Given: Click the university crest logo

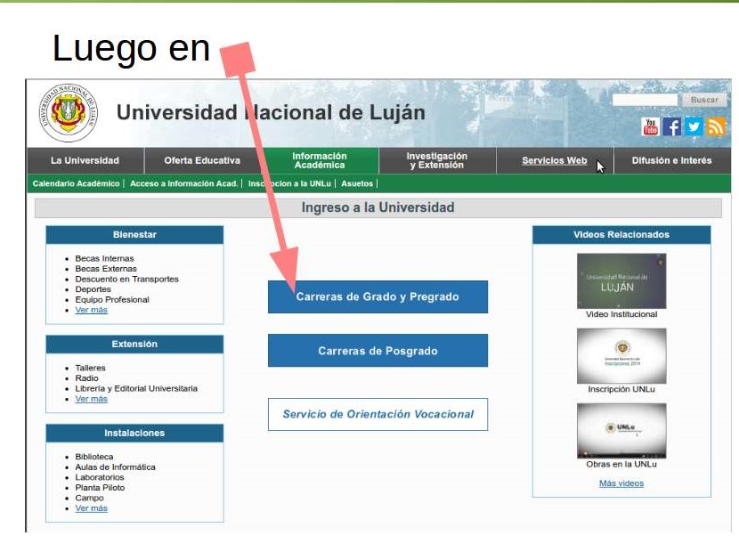Looking at the screenshot, I should click(x=69, y=113).
